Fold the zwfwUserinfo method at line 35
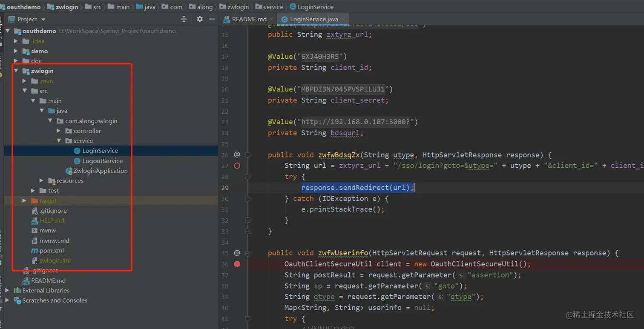Viewport: 644px width, 329px height. (247, 253)
